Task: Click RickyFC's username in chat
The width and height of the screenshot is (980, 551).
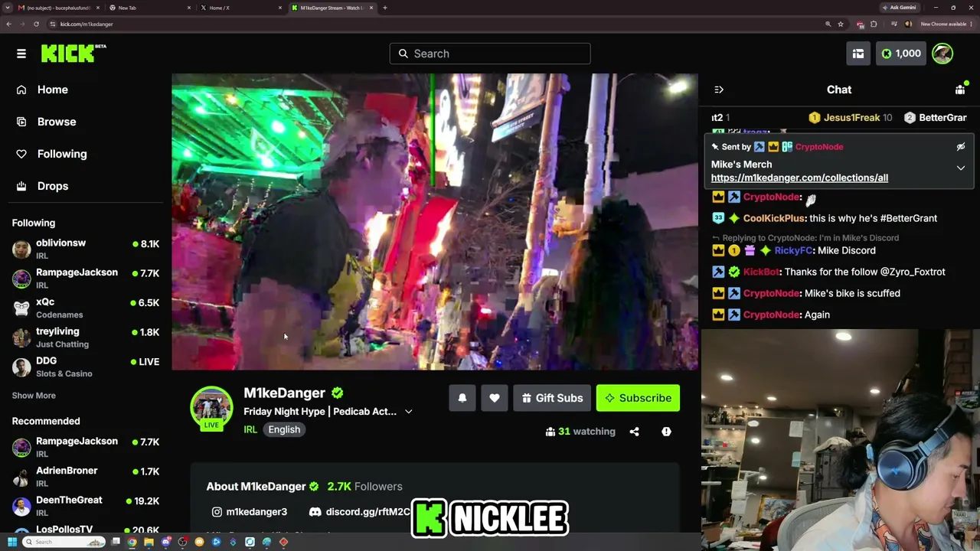Action: [x=792, y=250]
